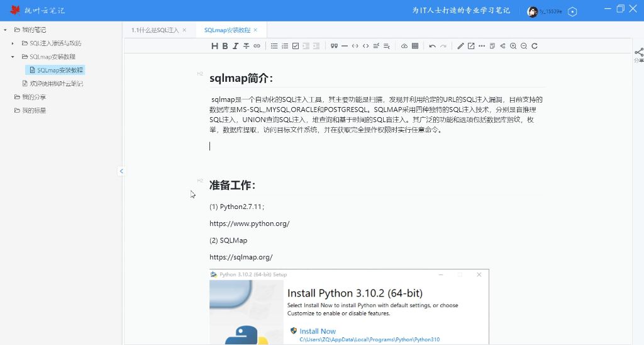Apply strikethrough formatting
This screenshot has width=644, height=345.
pos(246,46)
